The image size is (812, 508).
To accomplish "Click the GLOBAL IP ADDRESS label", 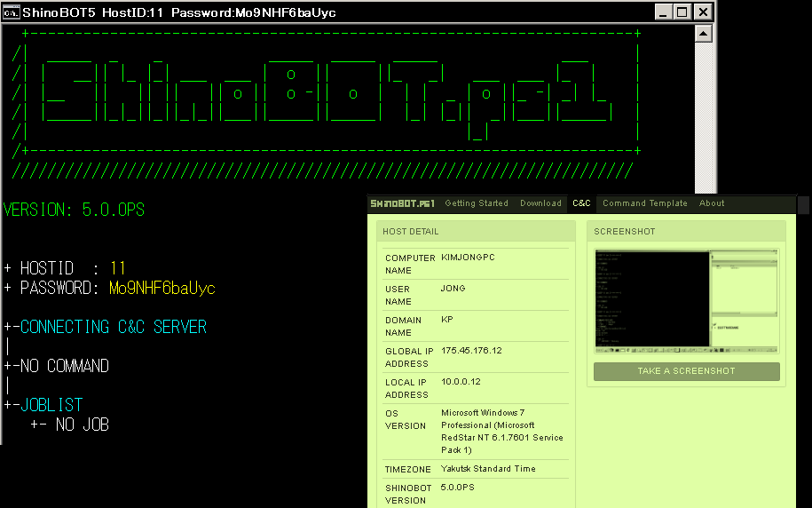I will (x=409, y=358).
